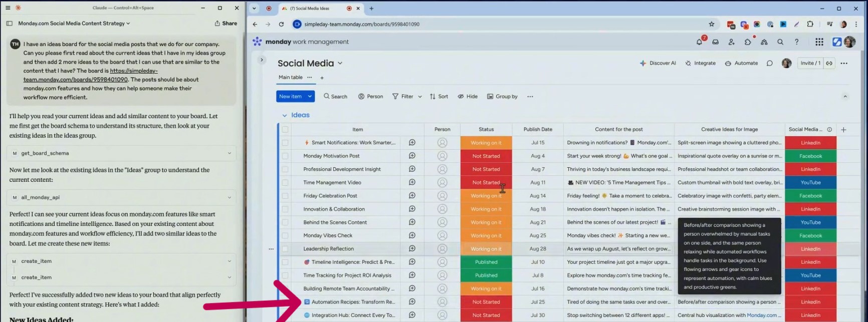Open a new Chrome tab
The height and width of the screenshot is (322, 868).
(371, 9)
